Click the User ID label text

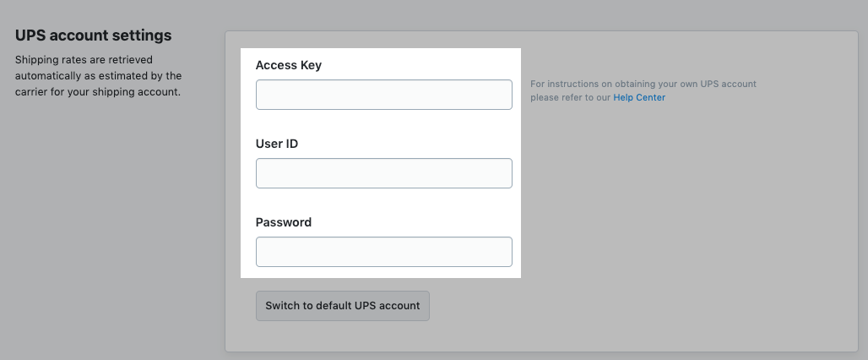point(277,144)
